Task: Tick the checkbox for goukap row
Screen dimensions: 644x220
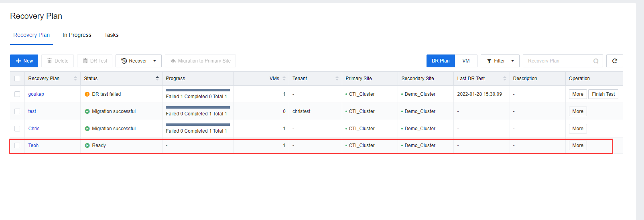Action: click(17, 94)
